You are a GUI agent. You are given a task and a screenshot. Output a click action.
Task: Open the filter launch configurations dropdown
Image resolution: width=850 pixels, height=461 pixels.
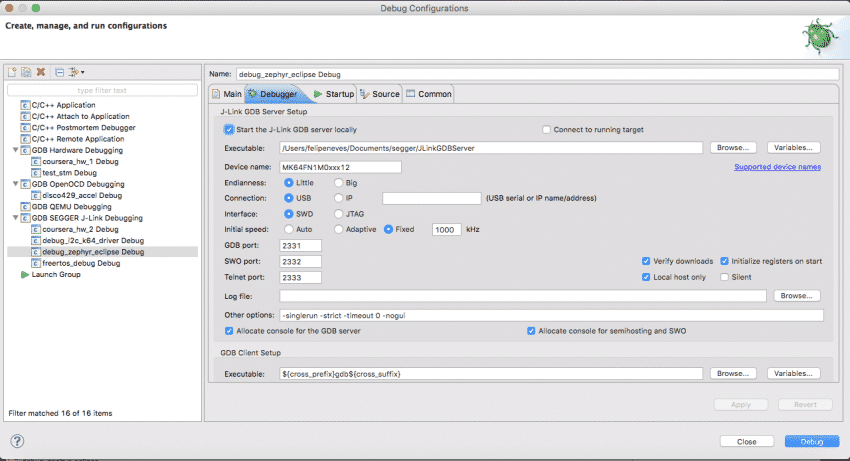pos(76,72)
